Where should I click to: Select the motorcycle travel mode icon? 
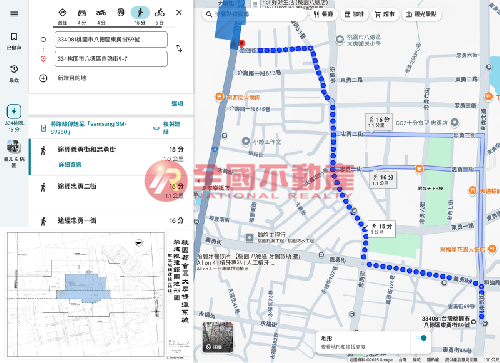[x=101, y=13]
